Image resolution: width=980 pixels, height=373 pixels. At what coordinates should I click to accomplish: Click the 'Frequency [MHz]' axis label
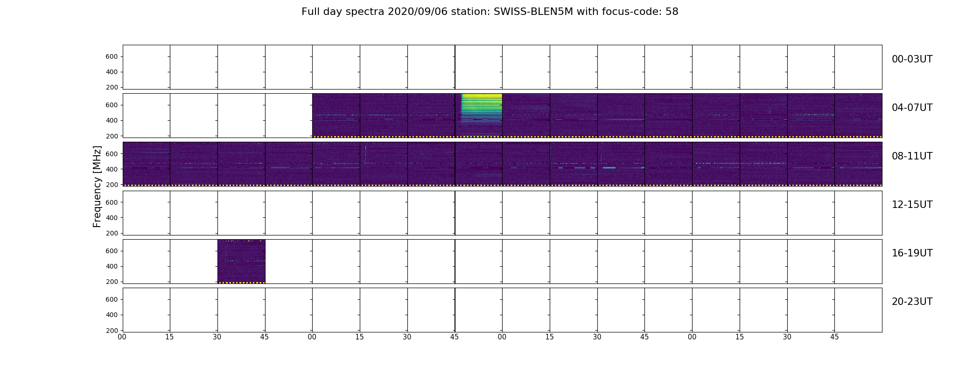coord(97,186)
